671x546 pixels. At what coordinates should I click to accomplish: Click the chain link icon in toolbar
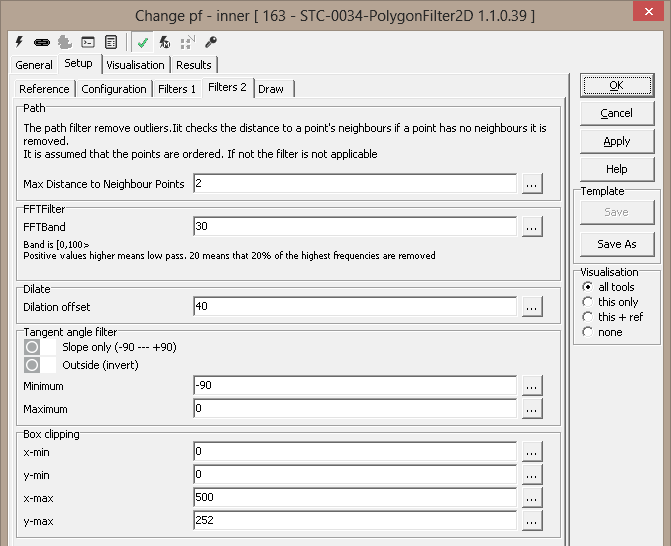click(41, 42)
